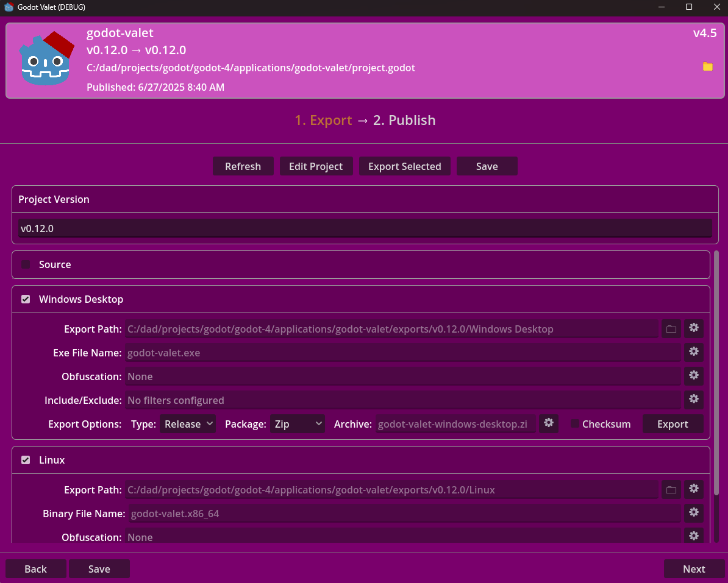Configure Windows Obfuscation via gear icon
This screenshot has width=728, height=583.
tap(694, 375)
